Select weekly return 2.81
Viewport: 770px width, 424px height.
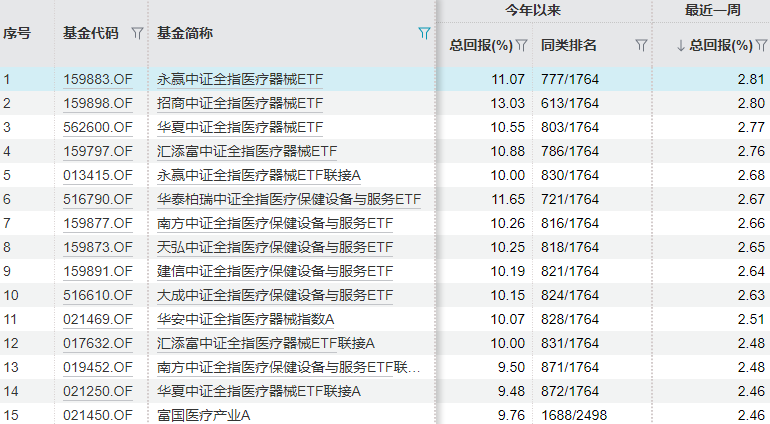tap(751, 79)
